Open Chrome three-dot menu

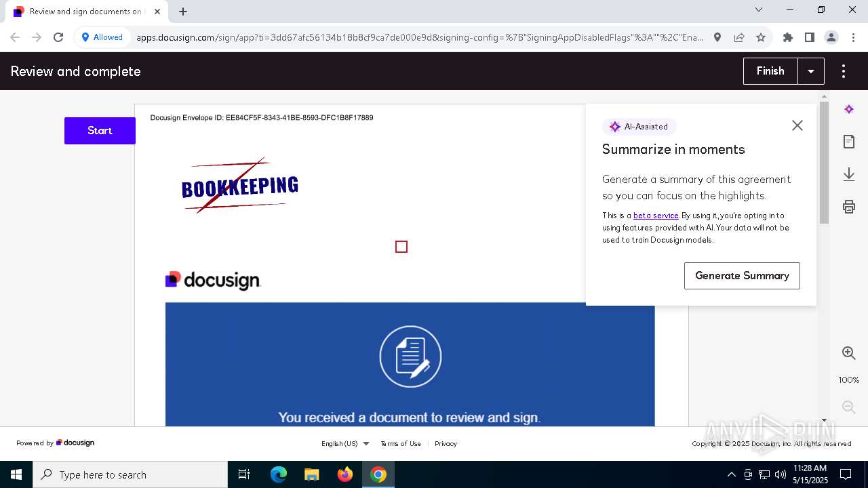coord(853,37)
